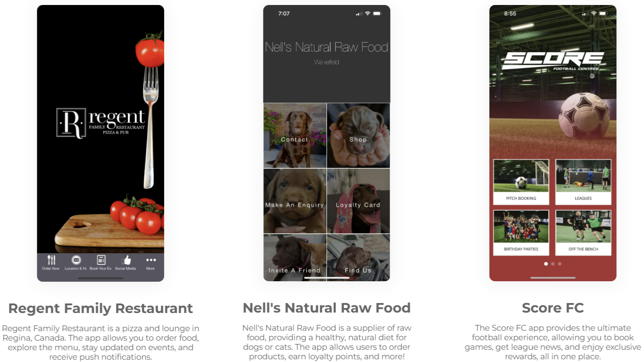Open the More three-dots menu
Image resolution: width=644 pixels, height=362 pixels.
[151, 260]
